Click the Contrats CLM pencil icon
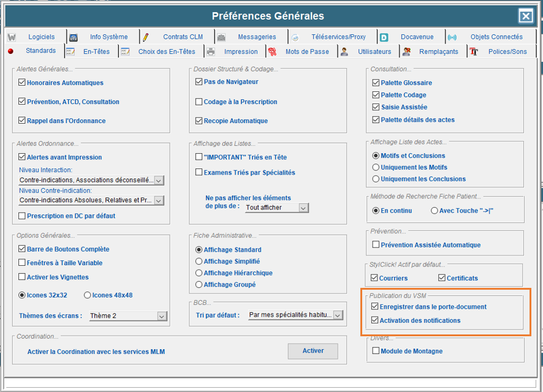The height and width of the screenshot is (392, 543). 146,37
